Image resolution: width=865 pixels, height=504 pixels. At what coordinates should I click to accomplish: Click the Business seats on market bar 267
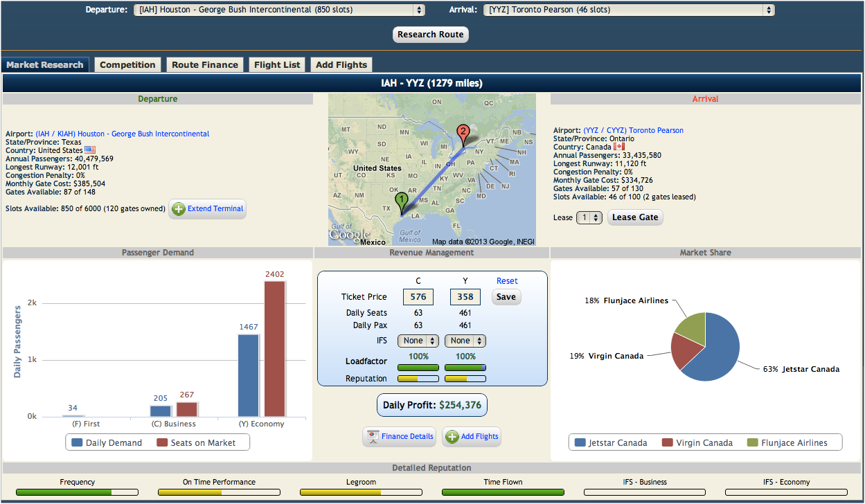coord(187,409)
